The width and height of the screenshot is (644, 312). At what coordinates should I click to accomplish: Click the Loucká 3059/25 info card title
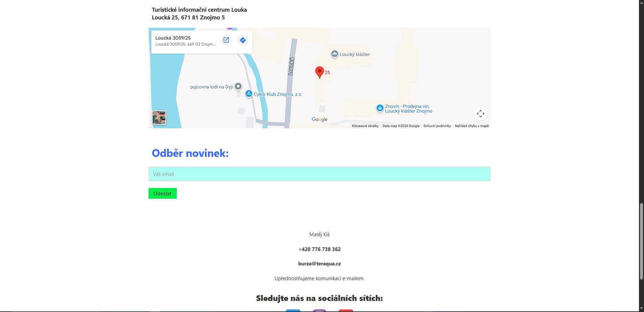point(173,38)
